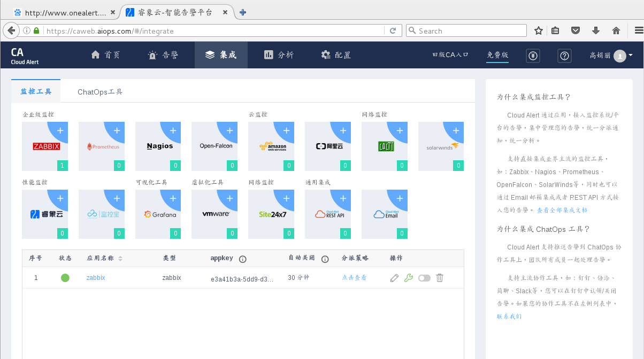Focus the browser Search field

click(466, 30)
